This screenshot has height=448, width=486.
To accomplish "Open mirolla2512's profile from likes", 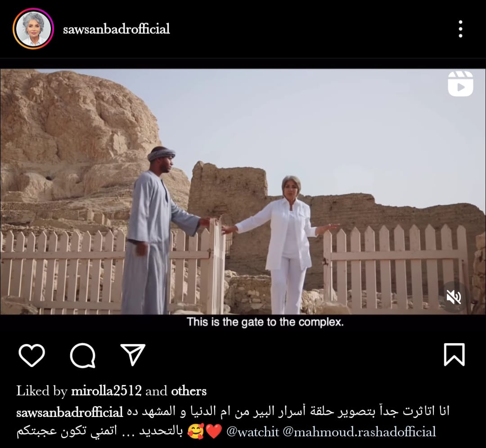I will [x=106, y=391].
